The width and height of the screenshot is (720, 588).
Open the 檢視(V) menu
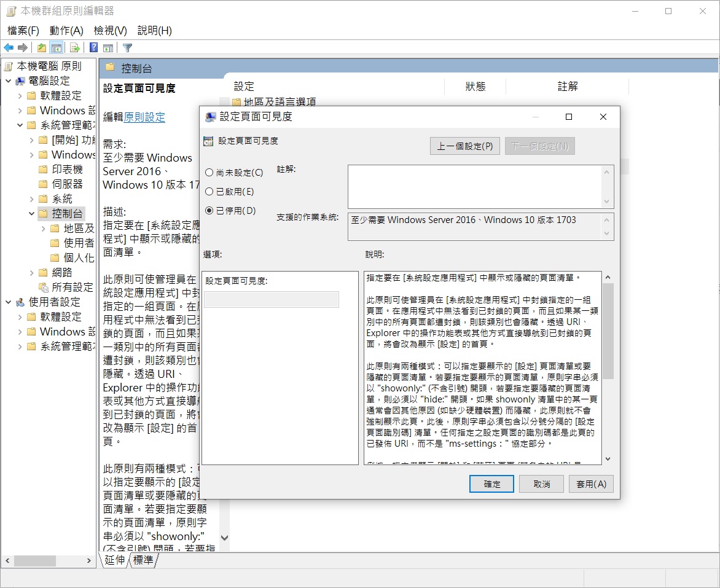110,31
